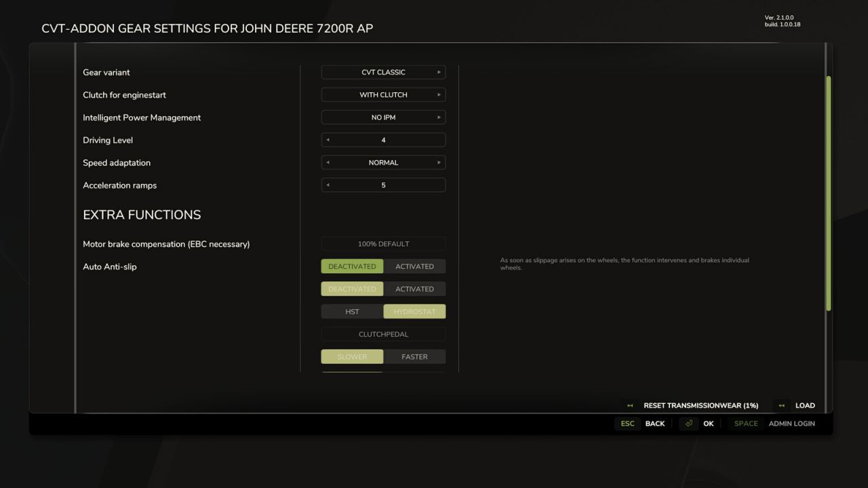Switch the HST/HYDROSTAT toggle to HST
Image resolution: width=868 pixels, height=488 pixels.
click(352, 311)
